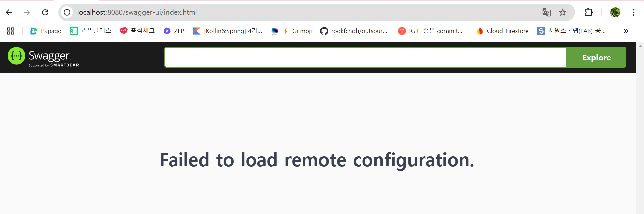Viewport: 644px width, 214px height.
Task: Focus the Swagger API URL input field
Action: (x=366, y=57)
